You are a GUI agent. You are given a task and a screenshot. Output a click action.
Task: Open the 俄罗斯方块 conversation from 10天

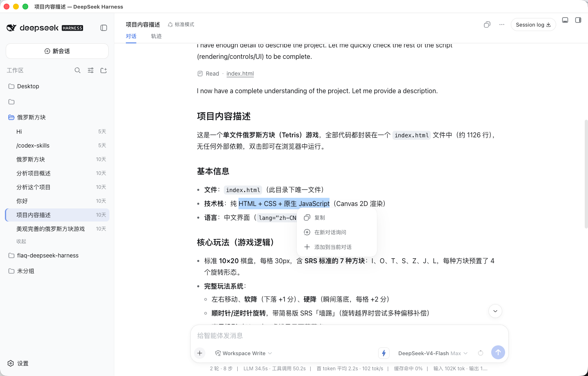[x=57, y=159]
